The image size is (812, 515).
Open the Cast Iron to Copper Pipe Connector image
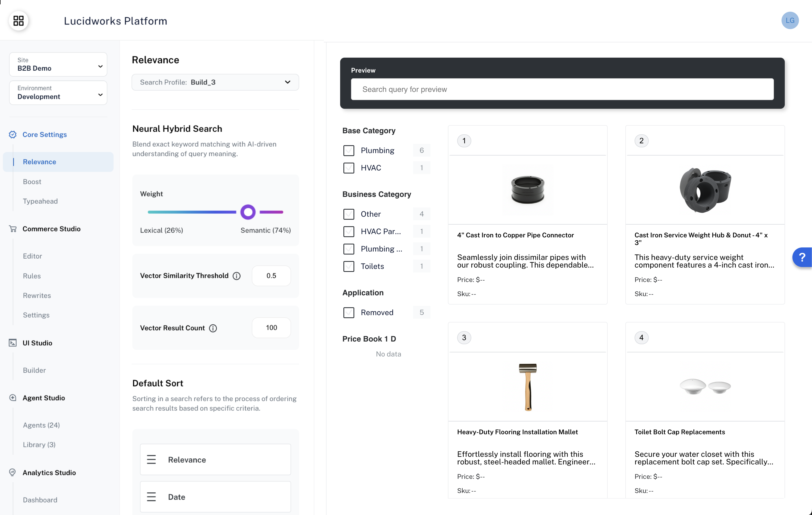pyautogui.click(x=528, y=190)
